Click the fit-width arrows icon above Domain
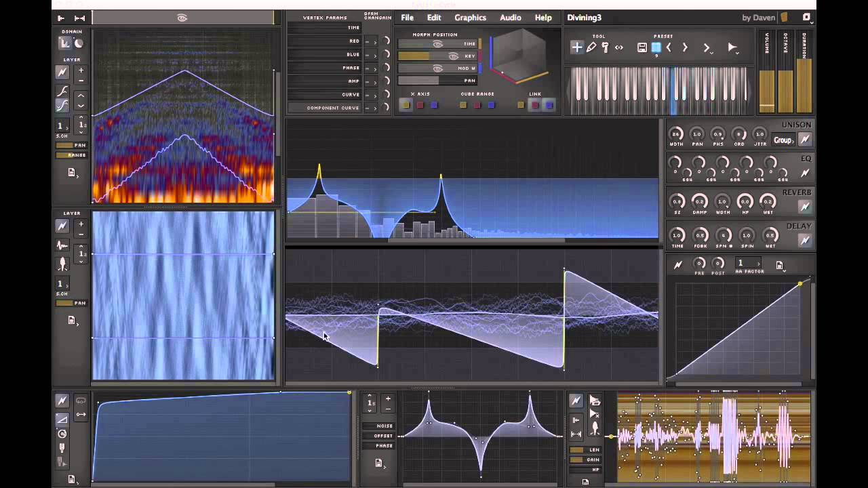The height and width of the screenshot is (488, 868). (79, 18)
